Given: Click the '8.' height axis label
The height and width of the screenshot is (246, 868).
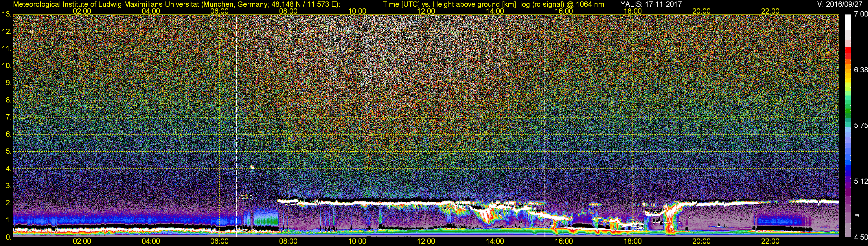Looking at the screenshot, I should click(x=9, y=100).
